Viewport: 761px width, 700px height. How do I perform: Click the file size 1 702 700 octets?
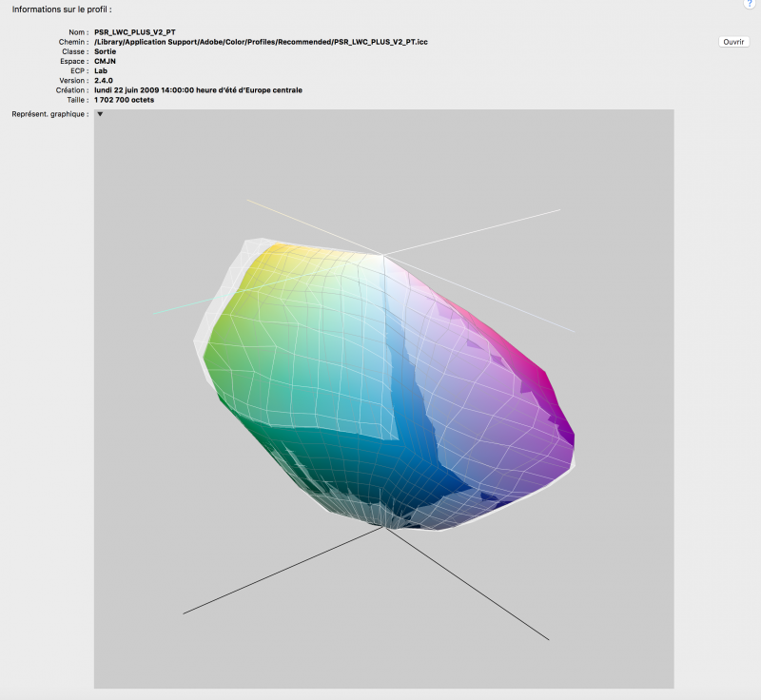[x=124, y=100]
